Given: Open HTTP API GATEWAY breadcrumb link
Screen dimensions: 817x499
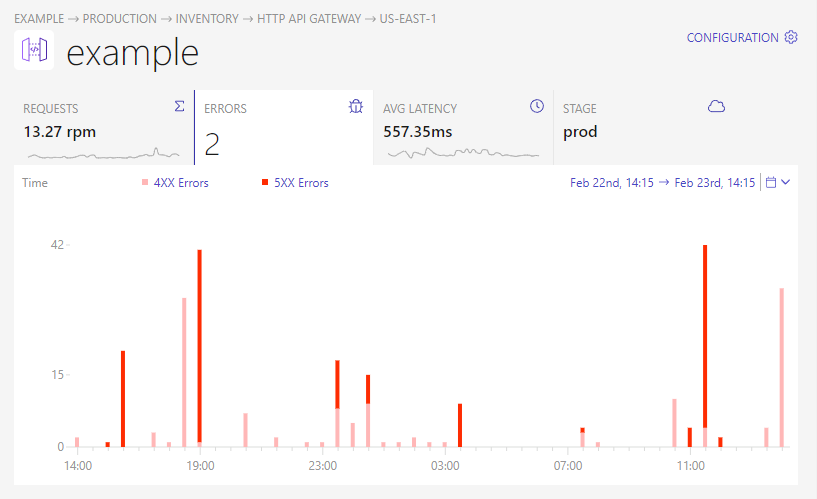Looking at the screenshot, I should [309, 19].
